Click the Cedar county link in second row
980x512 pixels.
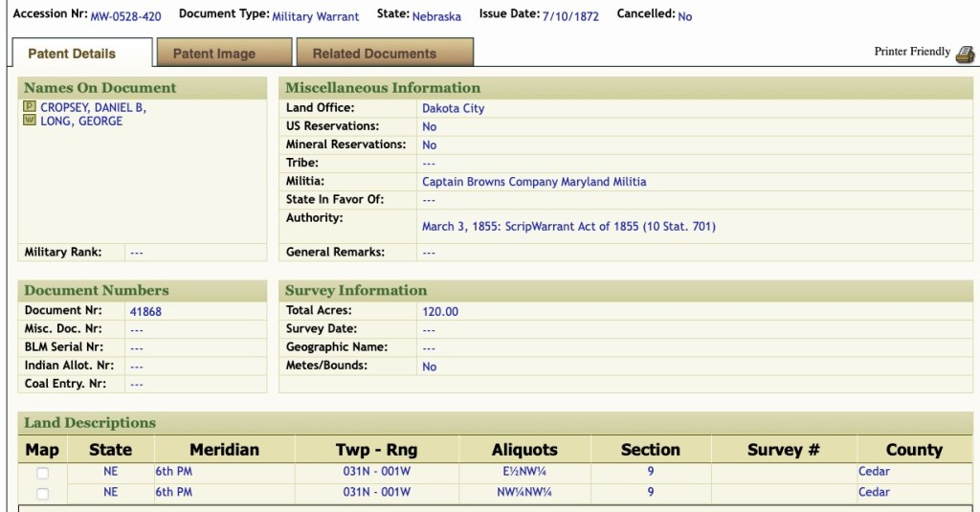(x=874, y=492)
